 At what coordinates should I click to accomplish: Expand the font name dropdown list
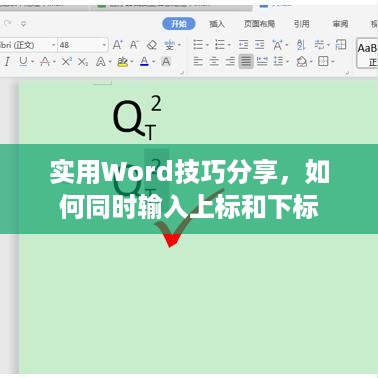pos(53,45)
